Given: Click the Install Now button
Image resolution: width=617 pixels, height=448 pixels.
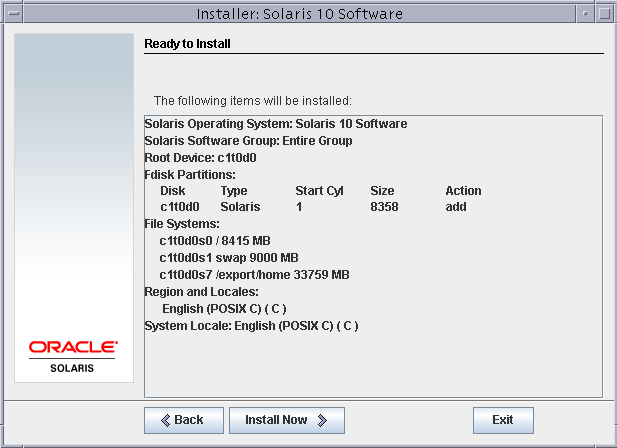Looking at the screenshot, I should (x=287, y=420).
